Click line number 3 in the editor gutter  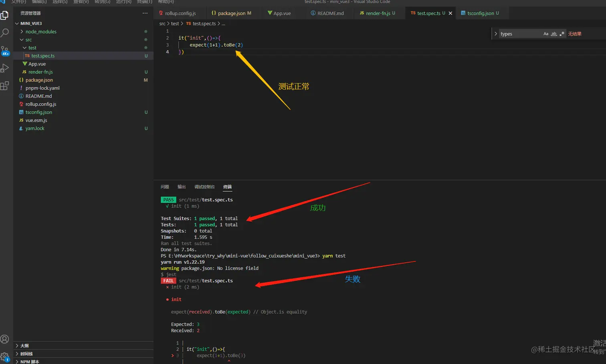(x=168, y=45)
